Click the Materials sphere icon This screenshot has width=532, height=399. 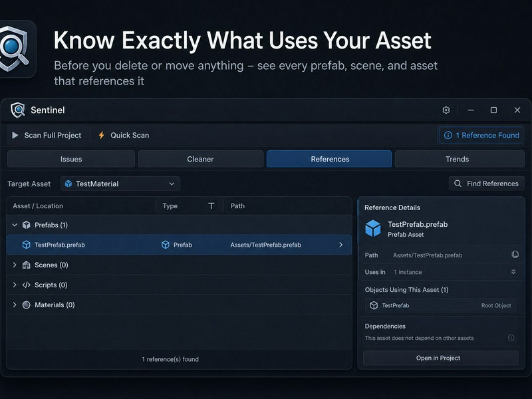[x=26, y=305]
